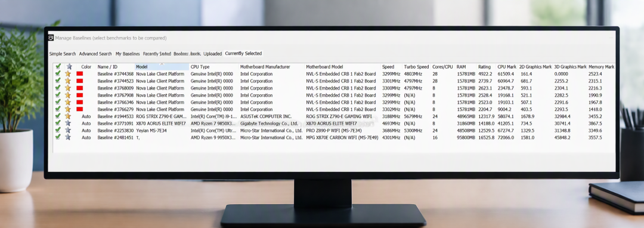Viewport: 644px width, 228px height.
Task: Uncheck Baseline #3744368 selection checkmark
Action: [x=58, y=74]
